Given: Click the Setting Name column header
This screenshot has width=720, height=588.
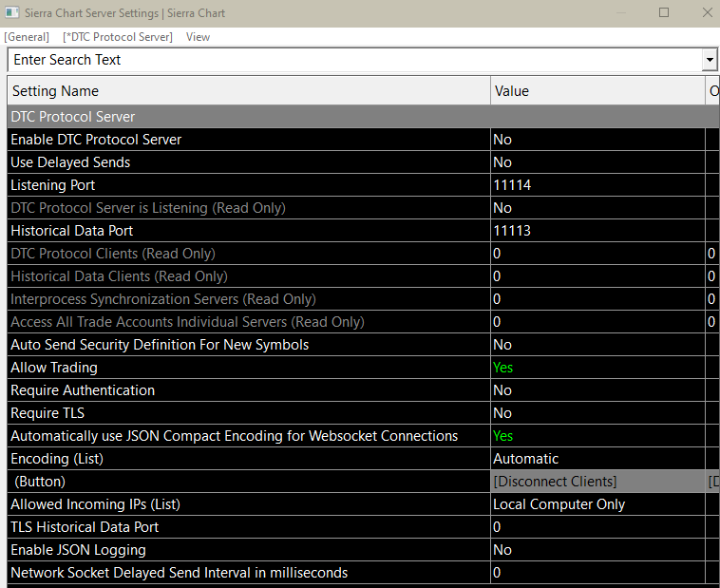Looking at the screenshot, I should point(249,91).
